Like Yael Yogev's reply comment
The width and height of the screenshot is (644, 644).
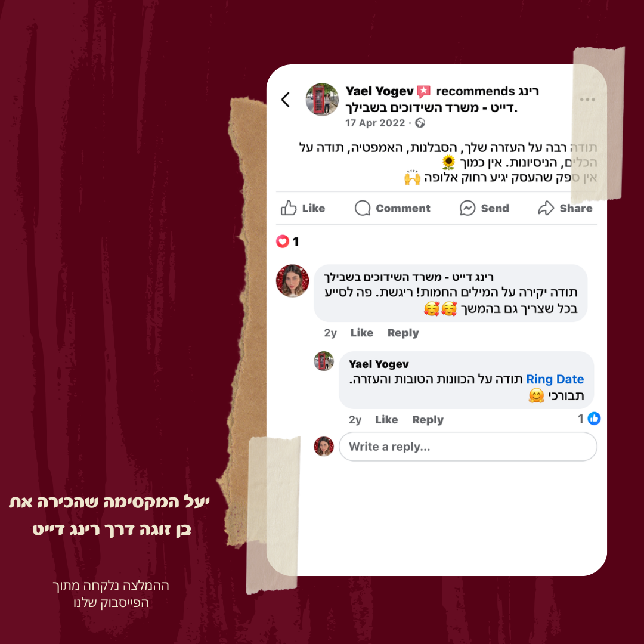(386, 420)
